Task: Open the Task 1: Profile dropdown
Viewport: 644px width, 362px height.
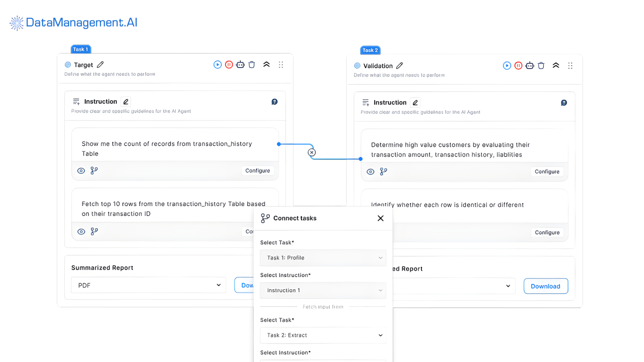Action: point(323,257)
